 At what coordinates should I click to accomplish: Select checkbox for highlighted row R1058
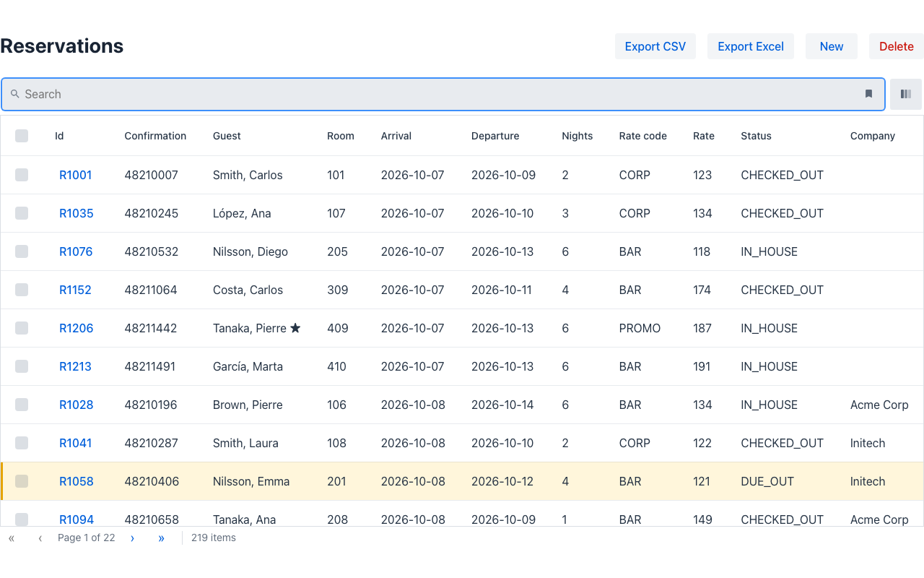(x=22, y=481)
